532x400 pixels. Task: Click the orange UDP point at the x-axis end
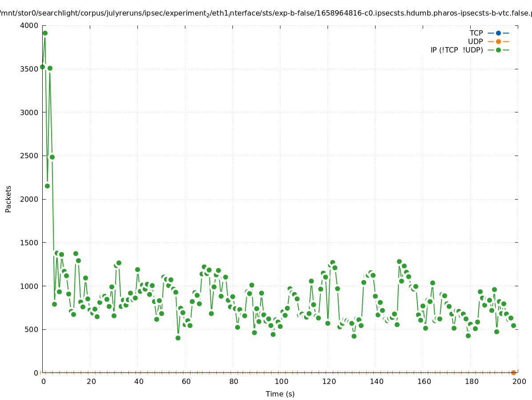point(513,372)
